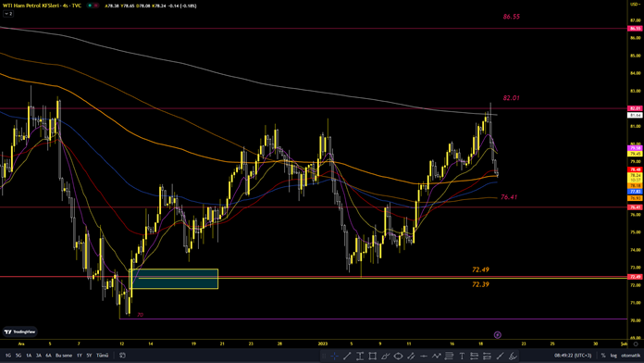
Task: Select the rectangle shape tool
Action: [x=373, y=356]
